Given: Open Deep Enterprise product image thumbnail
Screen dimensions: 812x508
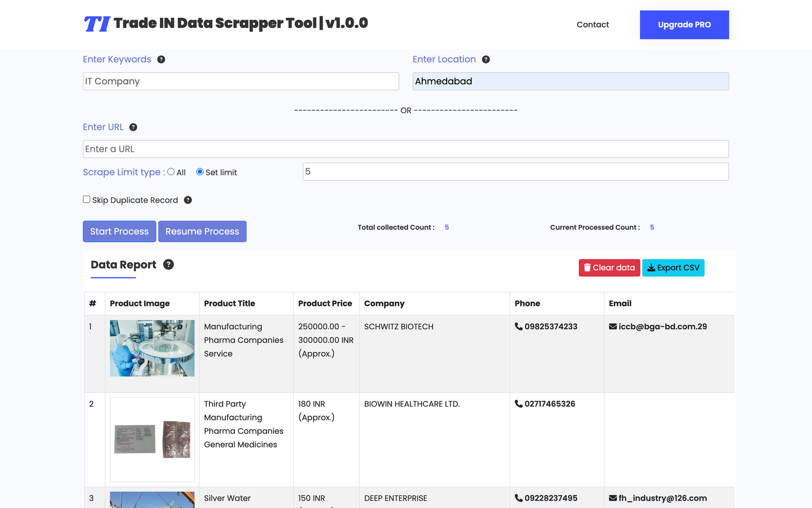Looking at the screenshot, I should pyautogui.click(x=152, y=500).
